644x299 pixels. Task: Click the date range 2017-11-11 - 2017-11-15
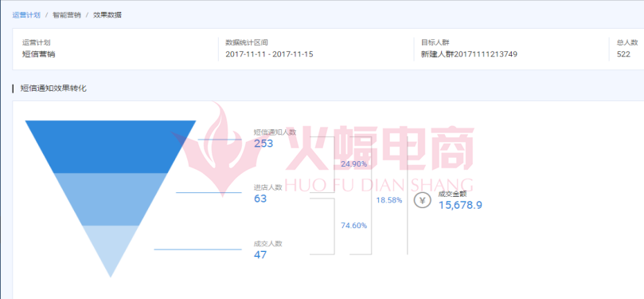(x=269, y=54)
